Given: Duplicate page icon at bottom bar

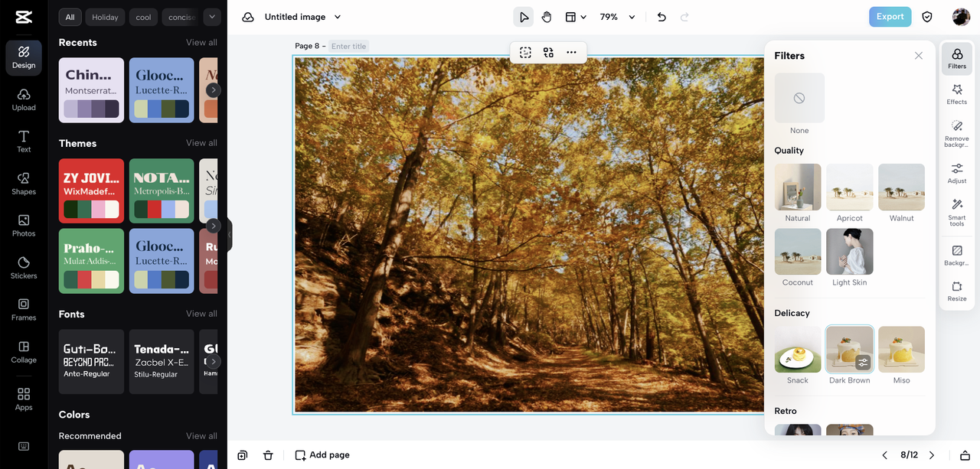Looking at the screenshot, I should click(x=242, y=455).
